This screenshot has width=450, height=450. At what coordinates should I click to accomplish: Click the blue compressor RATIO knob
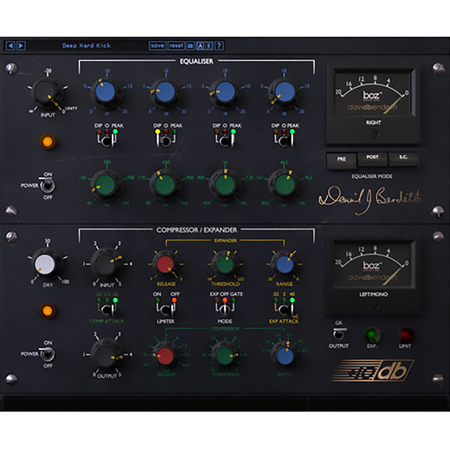pyautogui.click(x=285, y=355)
